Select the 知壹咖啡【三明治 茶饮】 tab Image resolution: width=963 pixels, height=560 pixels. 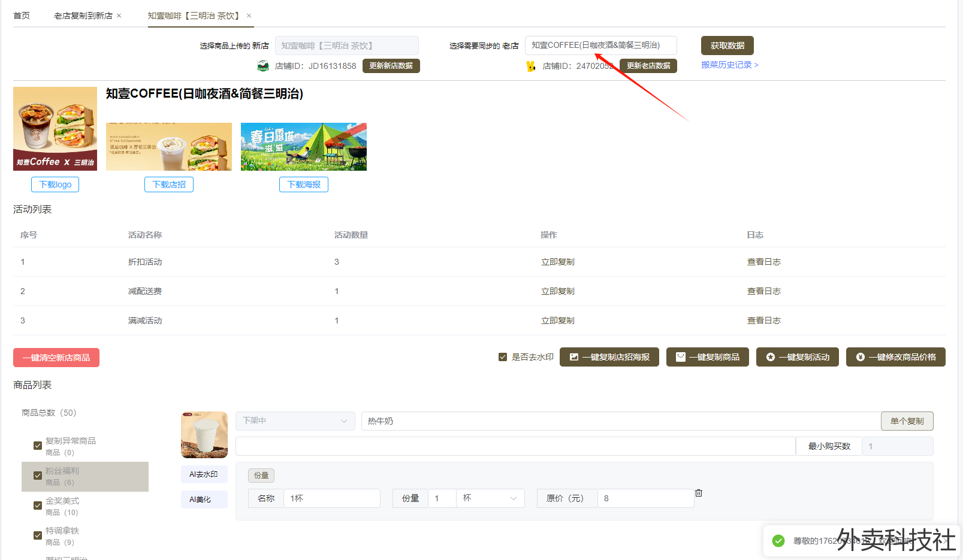[x=195, y=16]
